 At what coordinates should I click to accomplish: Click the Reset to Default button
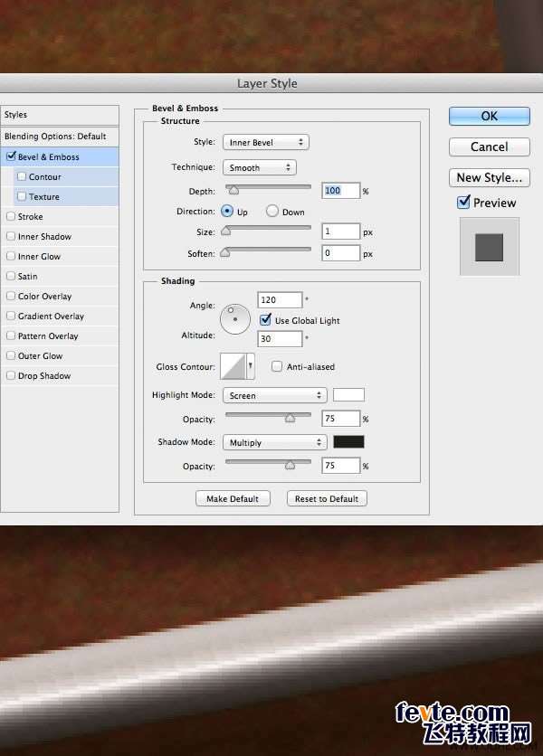tap(327, 498)
